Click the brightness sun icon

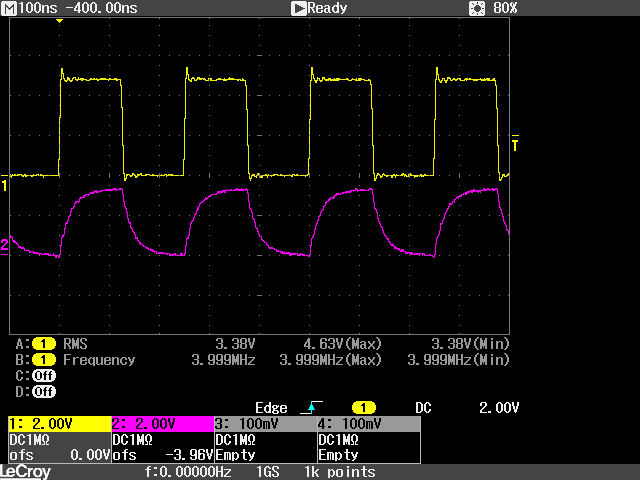(x=477, y=8)
